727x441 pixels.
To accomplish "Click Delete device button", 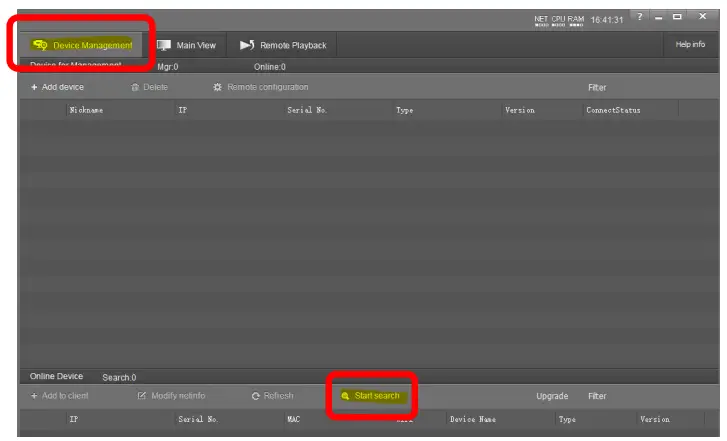I will 150,87.
